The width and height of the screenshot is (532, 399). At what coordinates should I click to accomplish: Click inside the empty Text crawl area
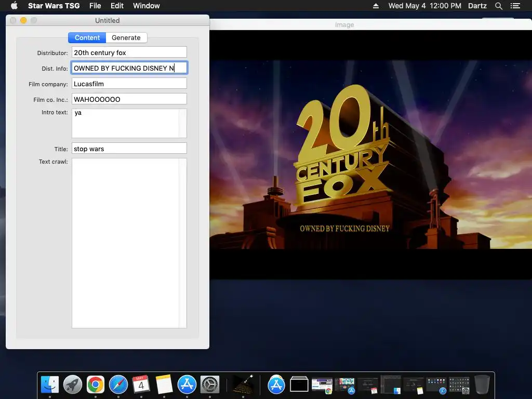click(x=126, y=243)
